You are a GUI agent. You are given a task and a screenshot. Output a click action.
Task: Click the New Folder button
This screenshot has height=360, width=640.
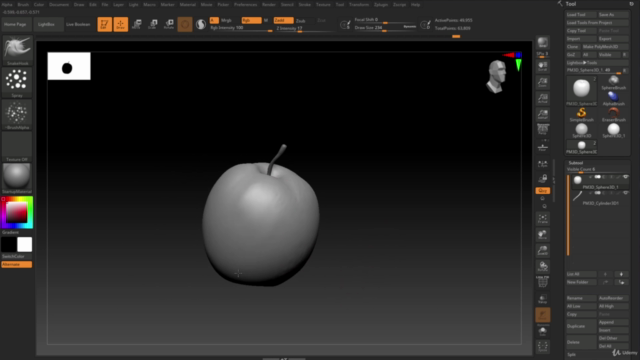click(581, 282)
